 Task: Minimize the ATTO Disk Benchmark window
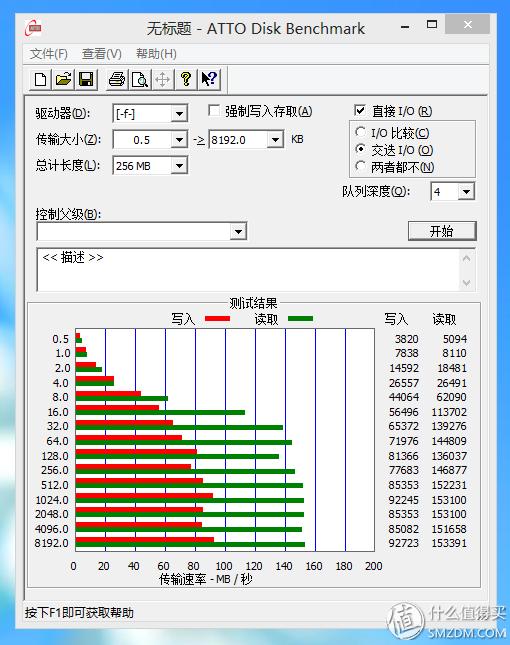click(x=405, y=26)
